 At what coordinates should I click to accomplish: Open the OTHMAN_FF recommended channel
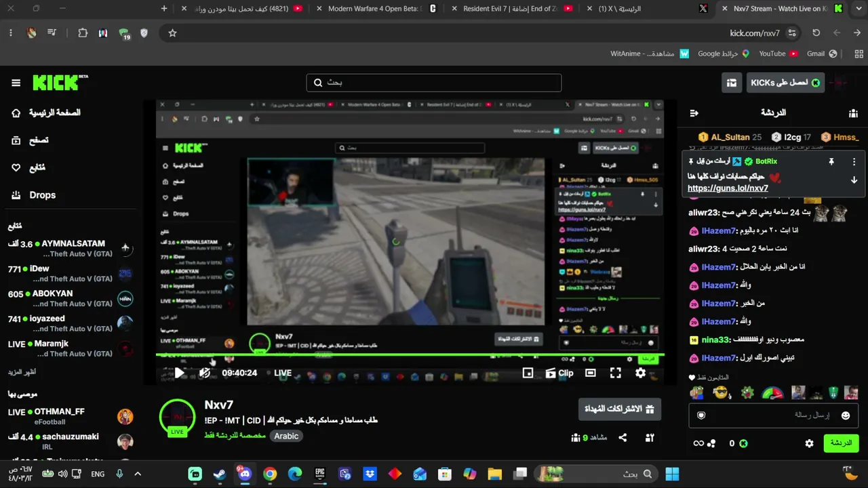(x=71, y=416)
